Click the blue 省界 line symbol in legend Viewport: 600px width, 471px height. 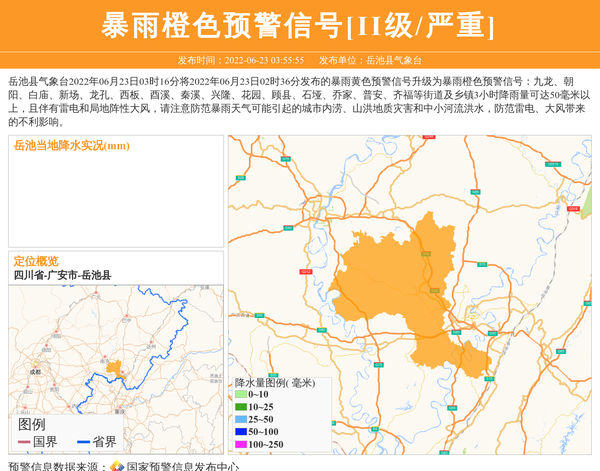click(84, 441)
